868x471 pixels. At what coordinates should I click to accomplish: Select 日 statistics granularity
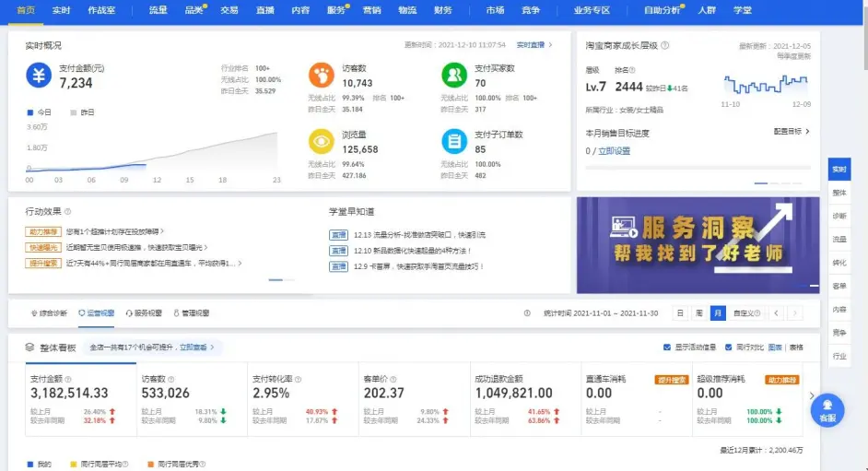pos(680,313)
